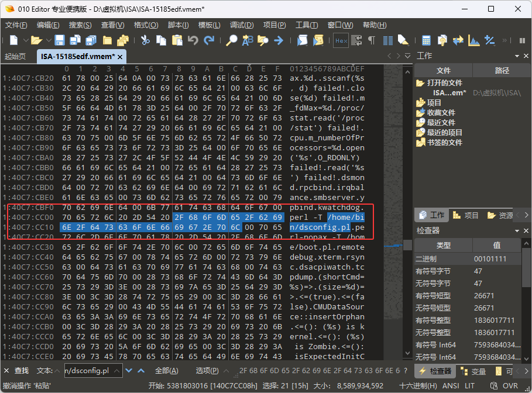
Task: Toggle LIT endian setting in status bar
Action: coord(470,386)
